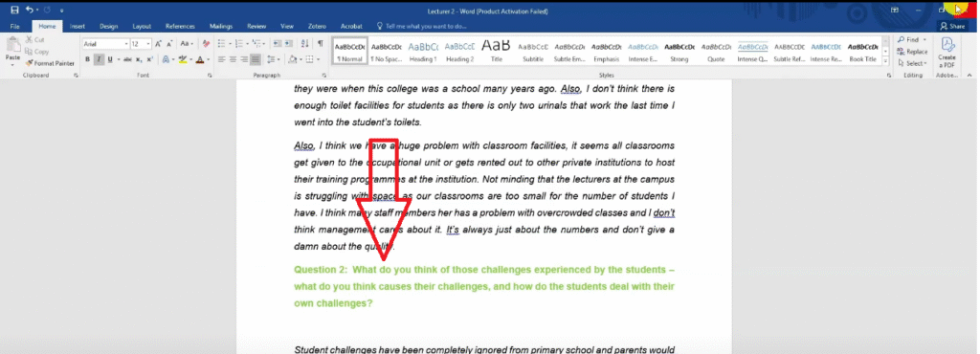Switch to the Layout tab

coord(142,27)
